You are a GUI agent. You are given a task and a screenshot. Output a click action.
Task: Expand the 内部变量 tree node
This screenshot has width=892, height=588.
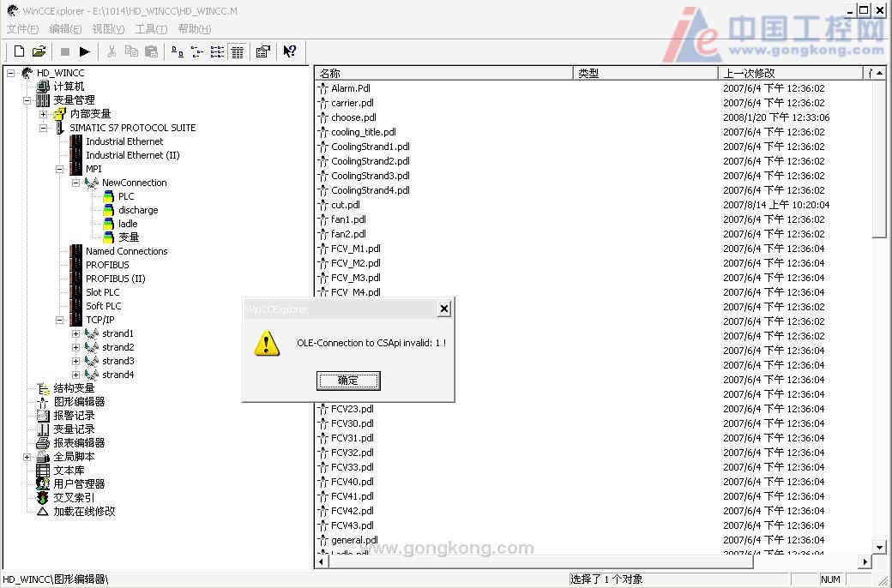pyautogui.click(x=43, y=114)
